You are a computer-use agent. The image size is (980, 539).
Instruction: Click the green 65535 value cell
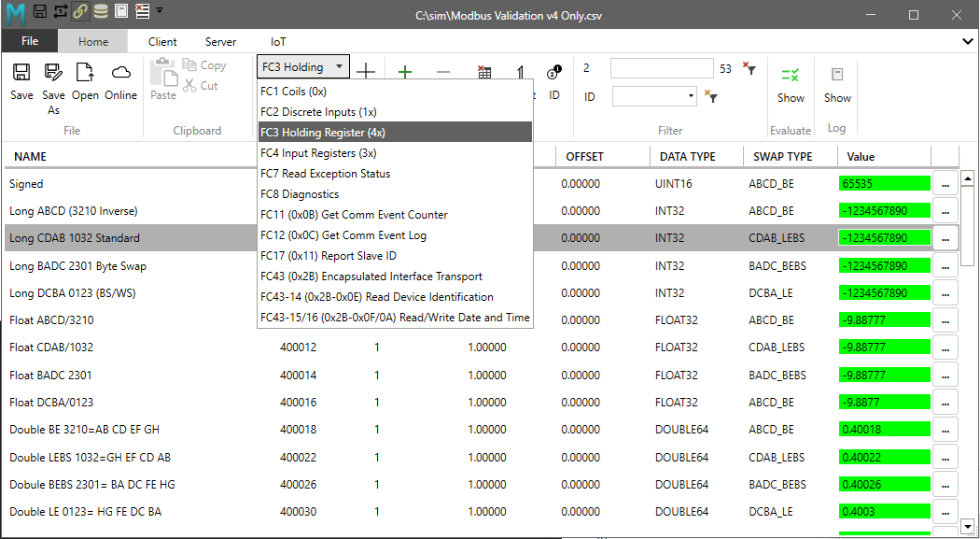pos(885,184)
